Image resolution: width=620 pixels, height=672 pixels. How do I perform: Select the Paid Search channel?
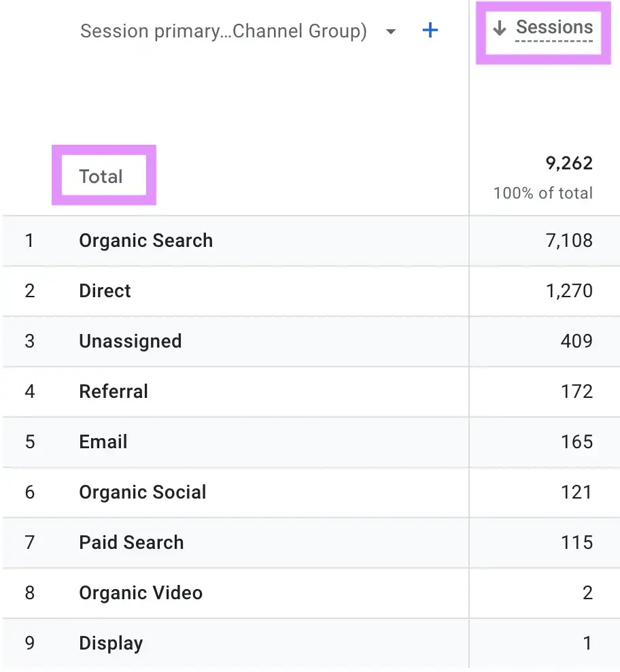pos(131,543)
